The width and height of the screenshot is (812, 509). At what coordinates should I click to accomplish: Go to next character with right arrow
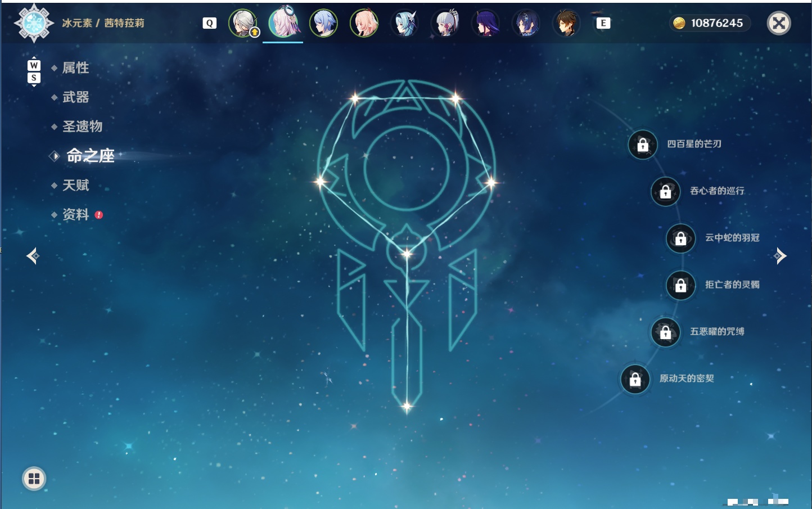point(780,256)
